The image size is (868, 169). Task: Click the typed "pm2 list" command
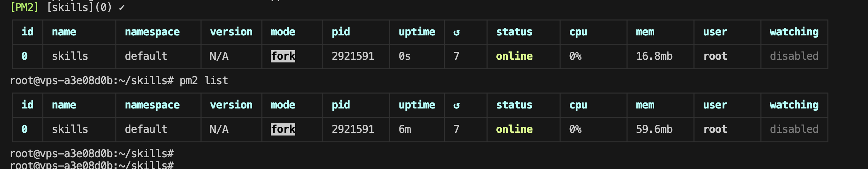[204, 81]
